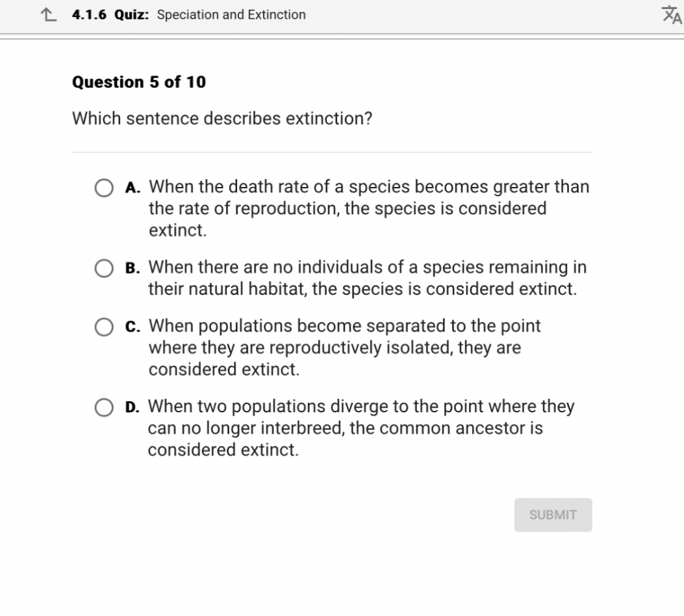Click the Question 5 of 10 heading
The height and width of the screenshot is (616, 684).
(138, 82)
